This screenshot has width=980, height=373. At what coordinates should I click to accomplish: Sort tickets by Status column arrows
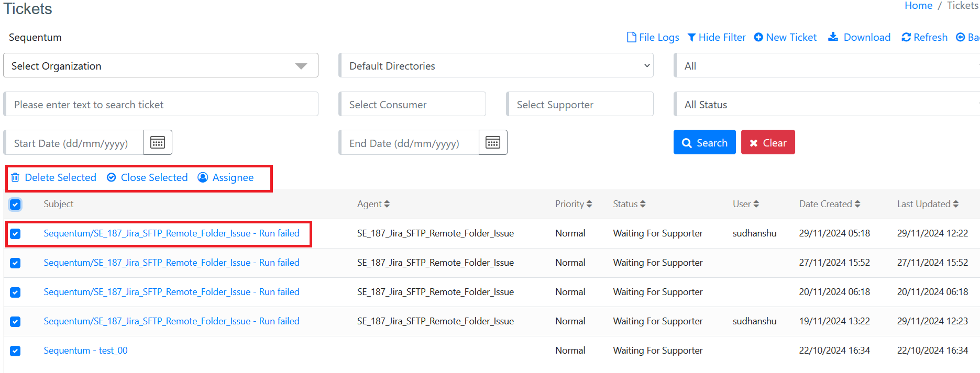[x=643, y=204]
